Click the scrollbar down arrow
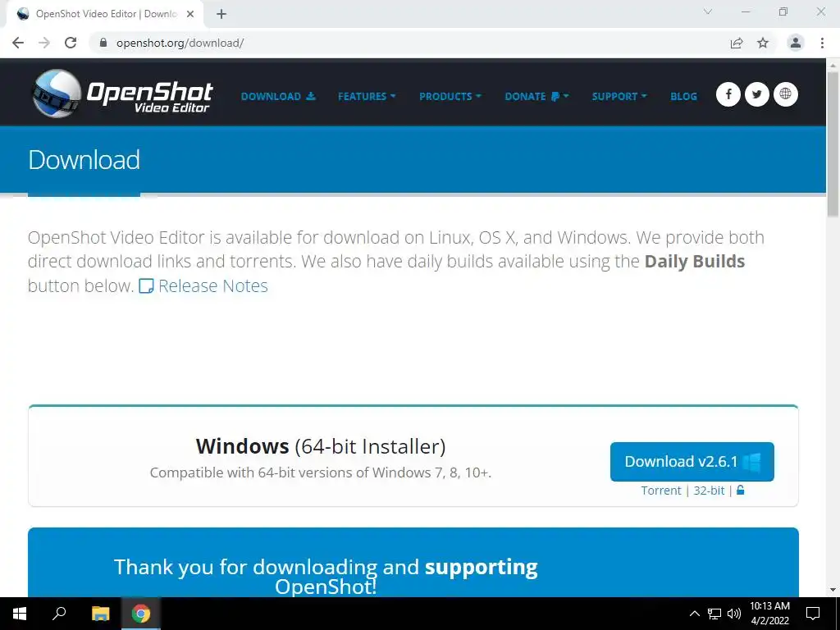Image resolution: width=840 pixels, height=630 pixels. click(833, 590)
